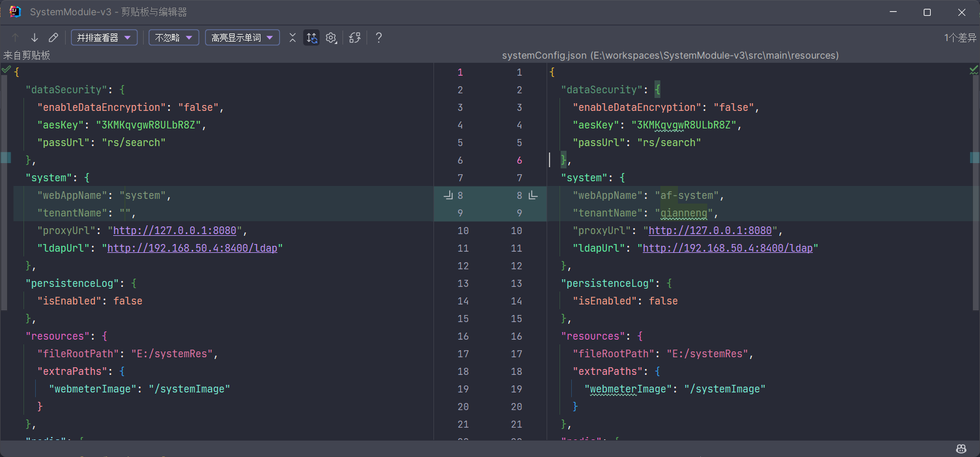Click "dataSecurity" key in left pane

coord(66,90)
